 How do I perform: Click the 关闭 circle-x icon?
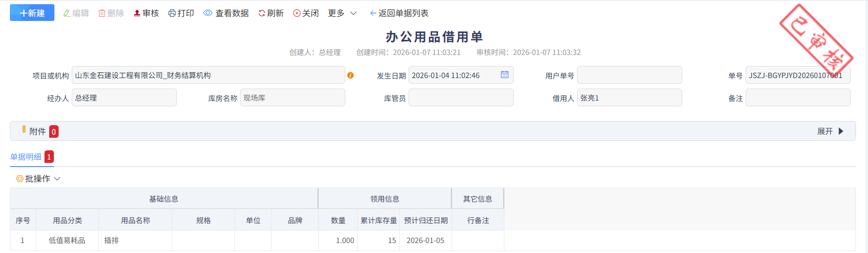click(297, 13)
